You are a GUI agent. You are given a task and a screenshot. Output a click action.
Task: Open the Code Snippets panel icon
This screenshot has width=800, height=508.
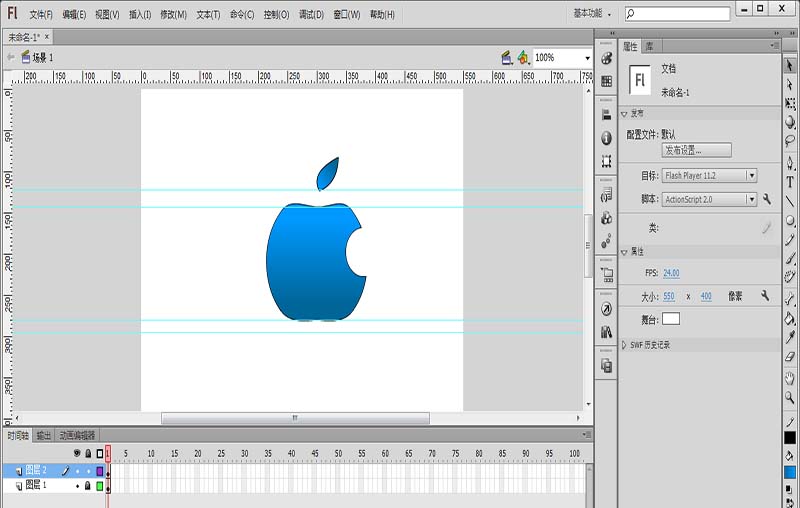[606, 195]
